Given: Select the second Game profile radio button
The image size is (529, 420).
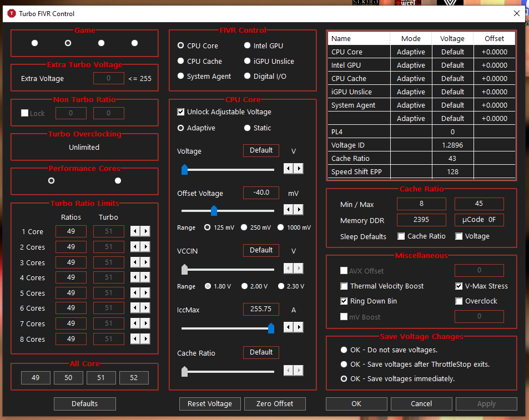Looking at the screenshot, I should click(x=68, y=43).
